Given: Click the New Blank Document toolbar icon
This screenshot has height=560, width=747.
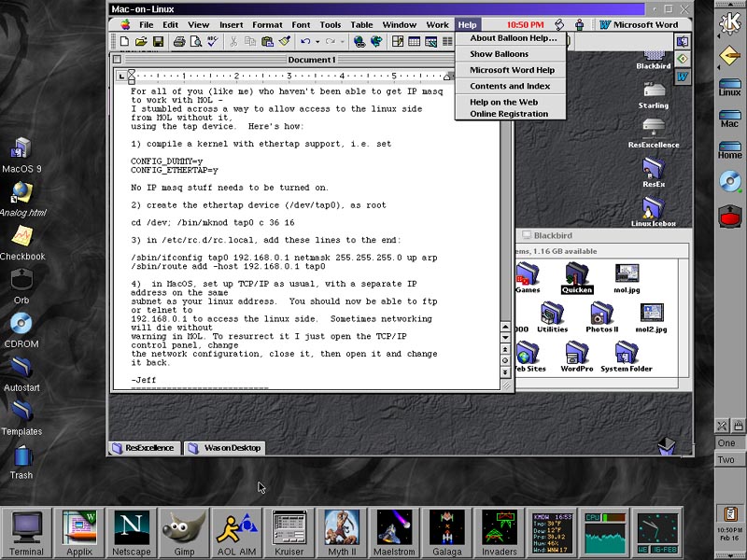Looking at the screenshot, I should tap(124, 41).
